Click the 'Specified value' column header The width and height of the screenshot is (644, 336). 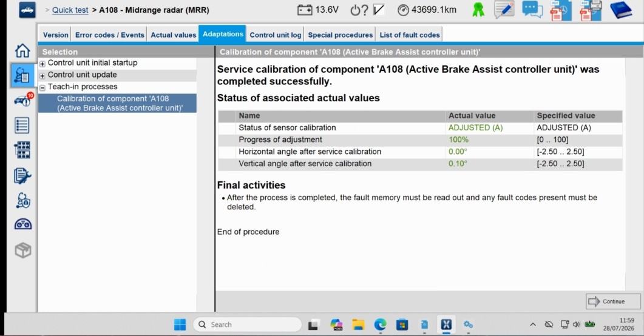point(566,116)
